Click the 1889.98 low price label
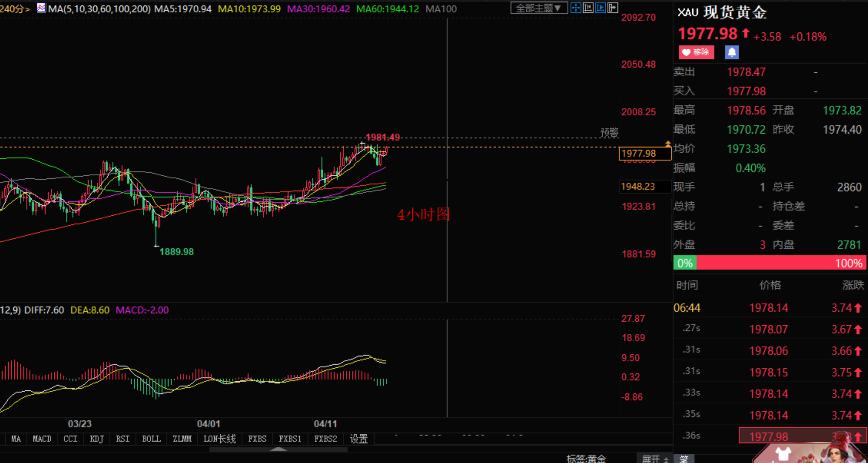Image resolution: width=868 pixels, height=463 pixels. coord(177,252)
